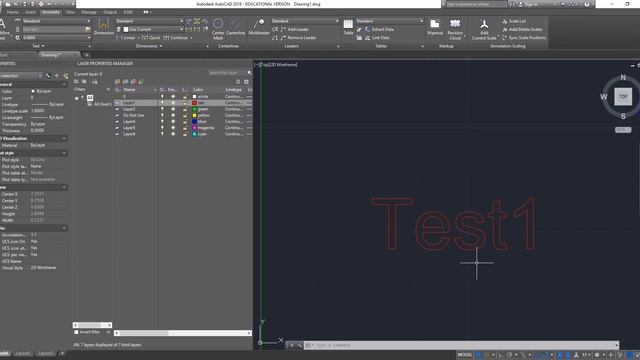
Task: Click the Delete Layer icon
Action: 133,82
